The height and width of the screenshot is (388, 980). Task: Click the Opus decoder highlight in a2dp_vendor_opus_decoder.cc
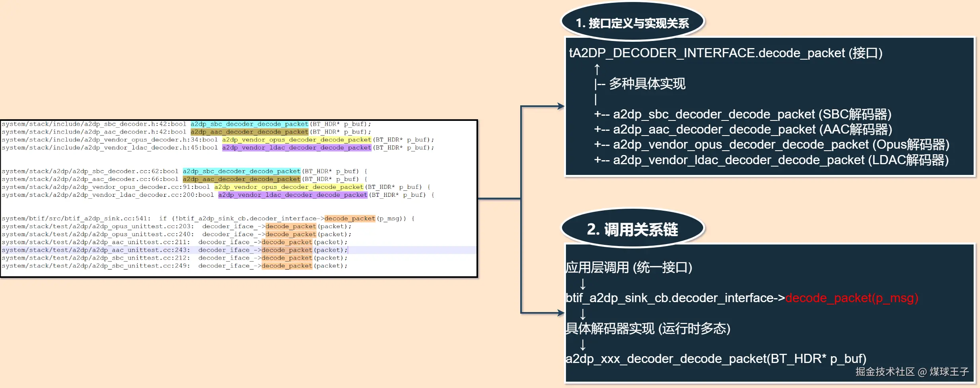pos(289,187)
